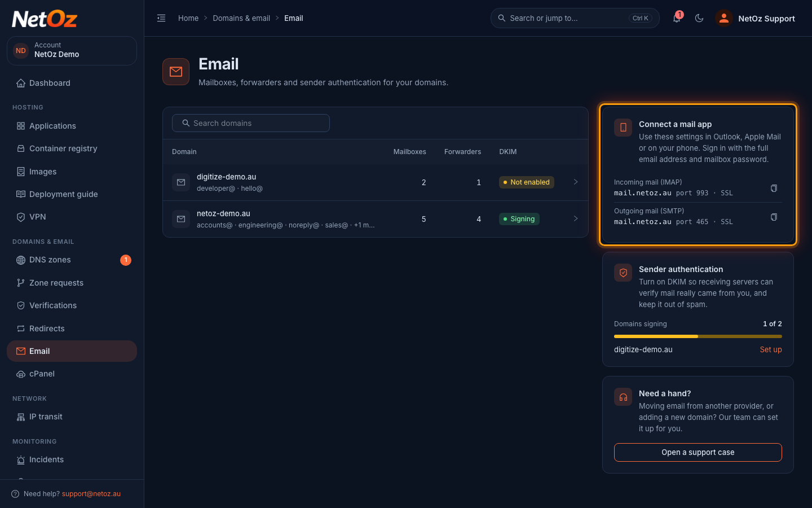Open VPN in the sidebar
Screen dimensions: 812x508
(x=72, y=217)
